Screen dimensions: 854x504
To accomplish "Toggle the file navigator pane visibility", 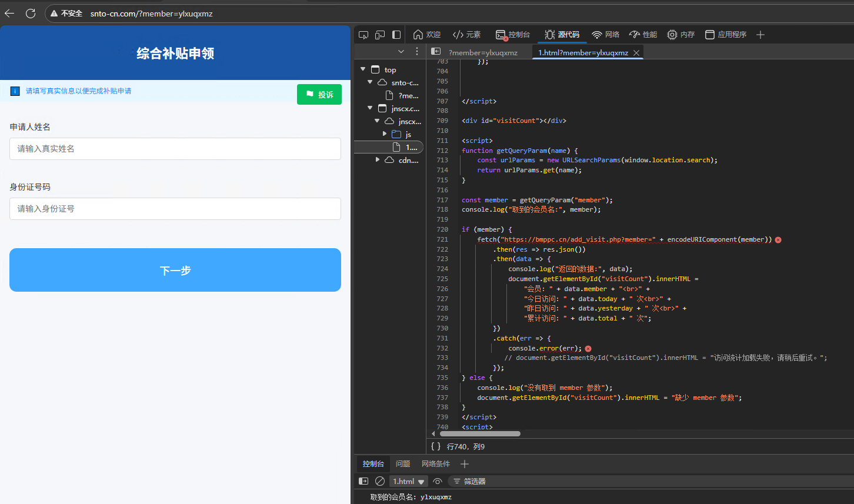I will coord(436,52).
